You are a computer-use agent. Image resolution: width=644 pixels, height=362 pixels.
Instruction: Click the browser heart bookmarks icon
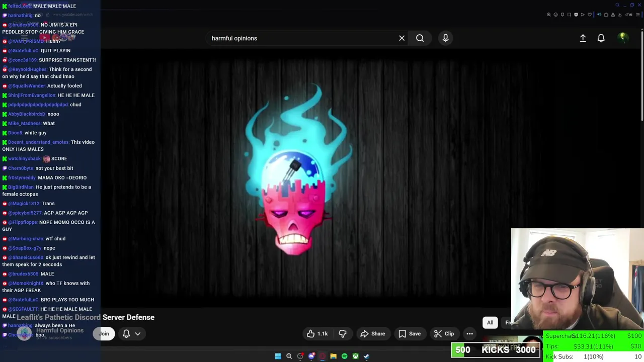590,15
